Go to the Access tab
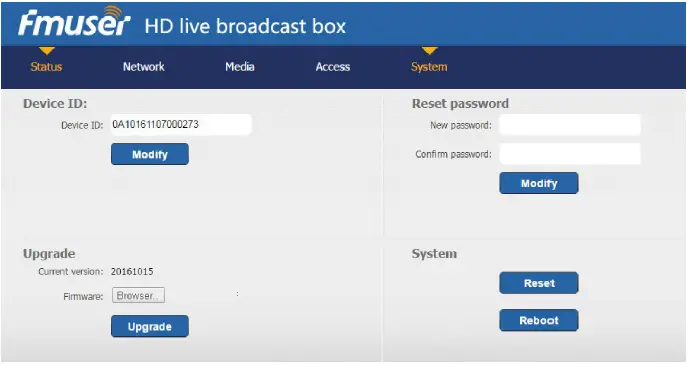Screen dimensions: 687x365 click(333, 67)
